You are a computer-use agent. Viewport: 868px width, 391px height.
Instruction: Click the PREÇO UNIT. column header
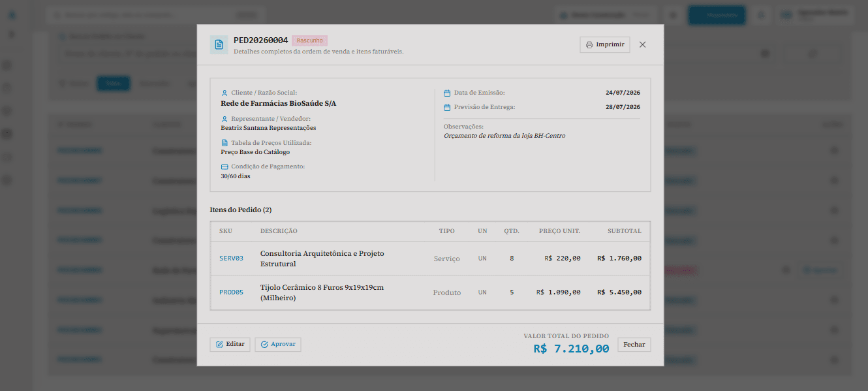[559, 231]
